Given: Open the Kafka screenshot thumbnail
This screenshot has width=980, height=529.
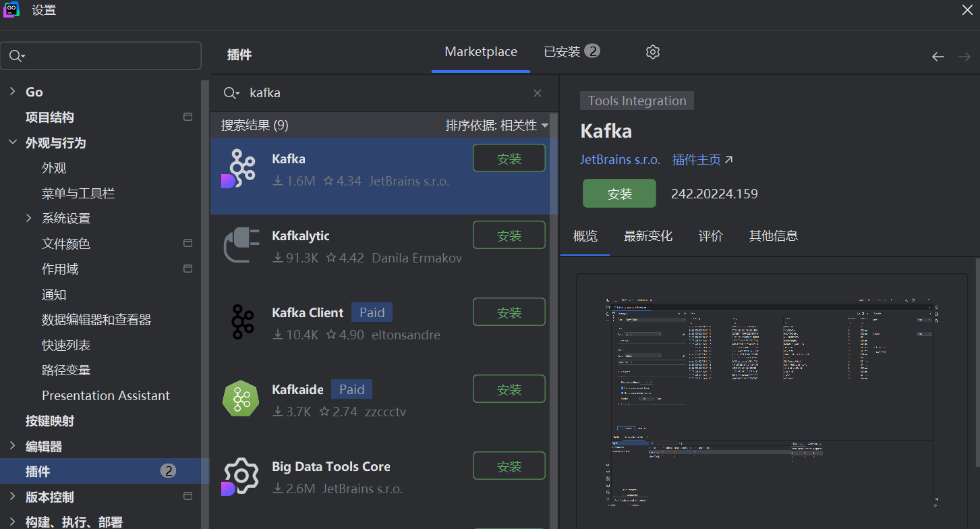Looking at the screenshot, I should 772,401.
